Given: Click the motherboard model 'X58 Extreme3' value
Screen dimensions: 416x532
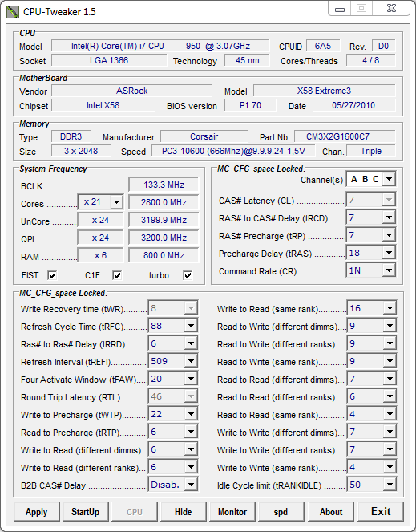Looking at the screenshot, I should (x=324, y=91).
